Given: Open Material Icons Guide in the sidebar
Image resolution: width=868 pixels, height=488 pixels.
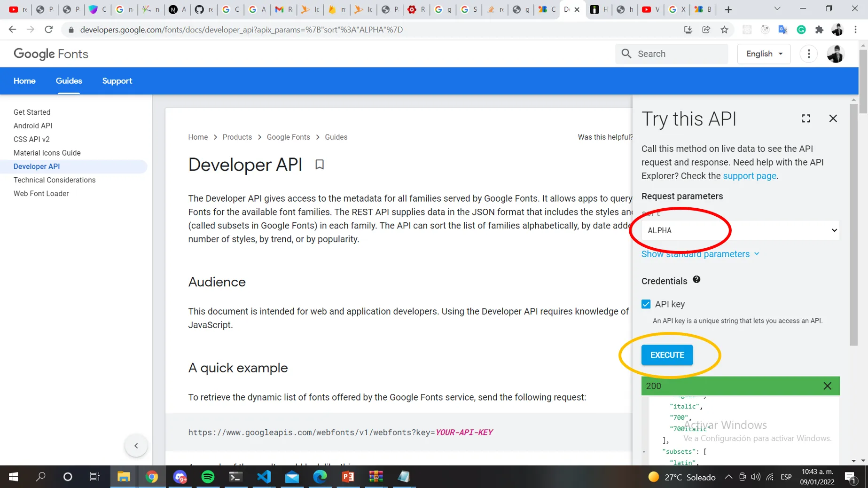Looking at the screenshot, I should [47, 153].
